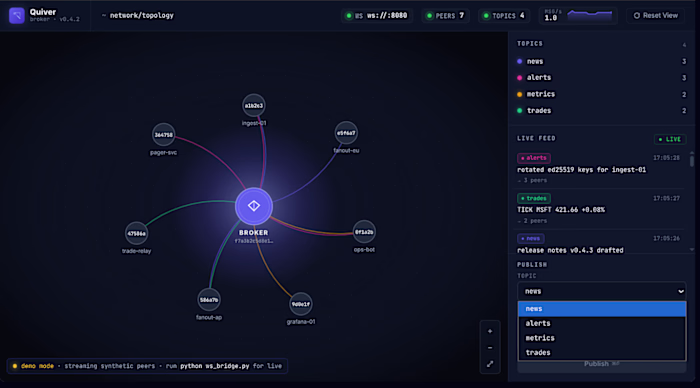Click the PEERS 7 status pill

pyautogui.click(x=446, y=16)
